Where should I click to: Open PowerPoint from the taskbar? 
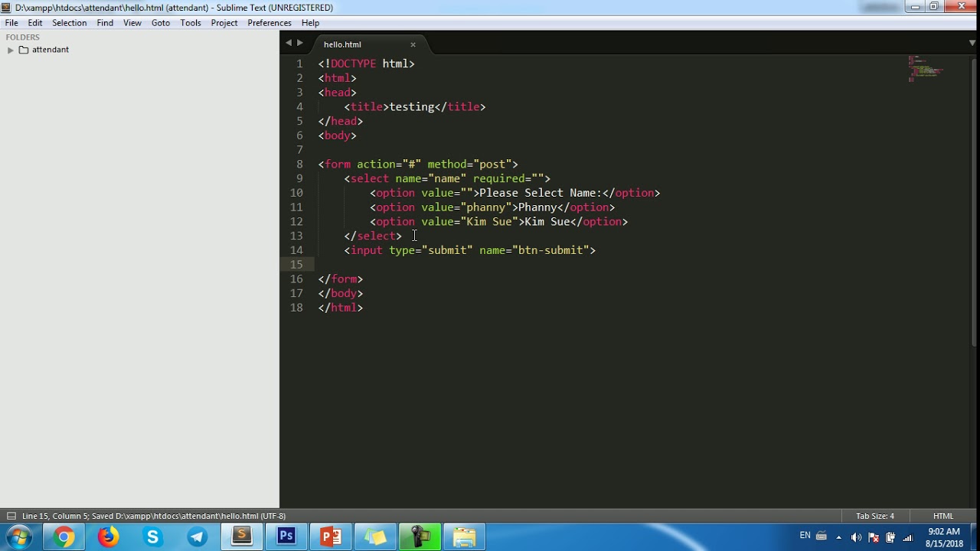coord(331,537)
